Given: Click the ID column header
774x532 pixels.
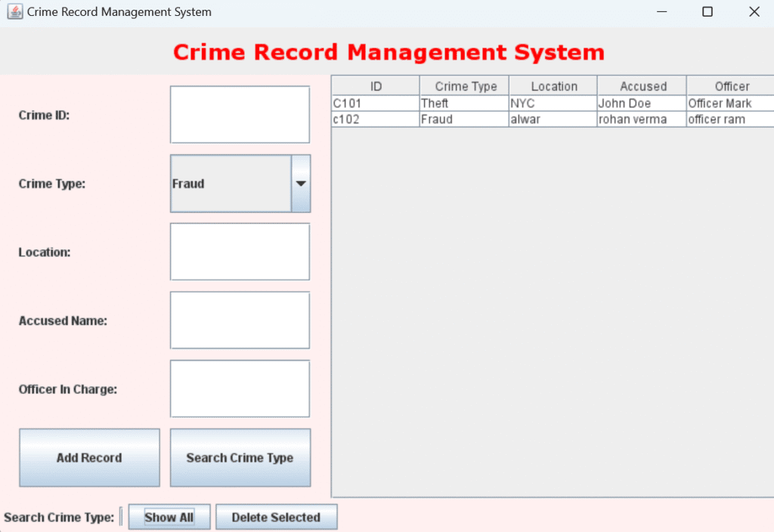Looking at the screenshot, I should pos(376,86).
